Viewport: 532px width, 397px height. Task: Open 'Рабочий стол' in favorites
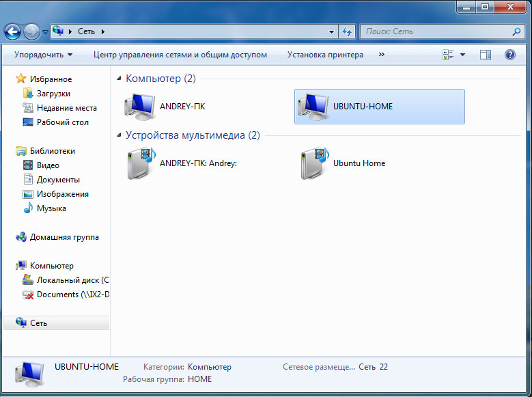point(62,122)
